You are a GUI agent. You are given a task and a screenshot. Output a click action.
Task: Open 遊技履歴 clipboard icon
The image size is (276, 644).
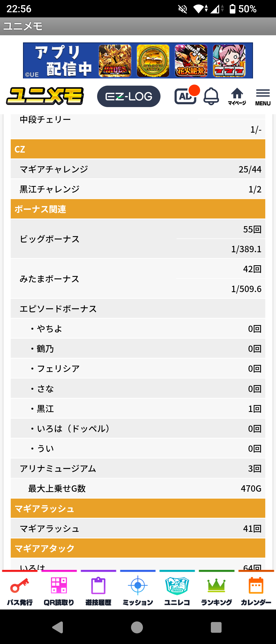(98, 591)
